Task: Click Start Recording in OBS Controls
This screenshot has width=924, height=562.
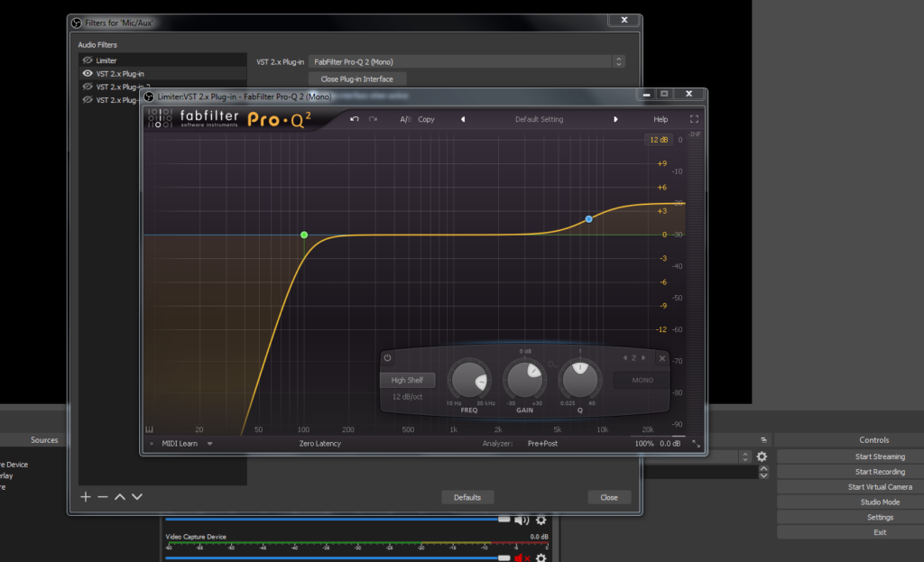Action: click(880, 472)
